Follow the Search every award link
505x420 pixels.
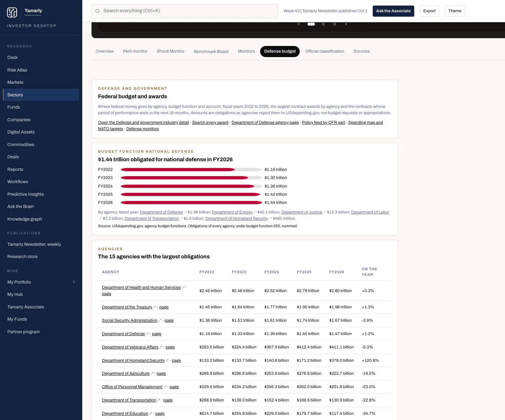click(210, 122)
